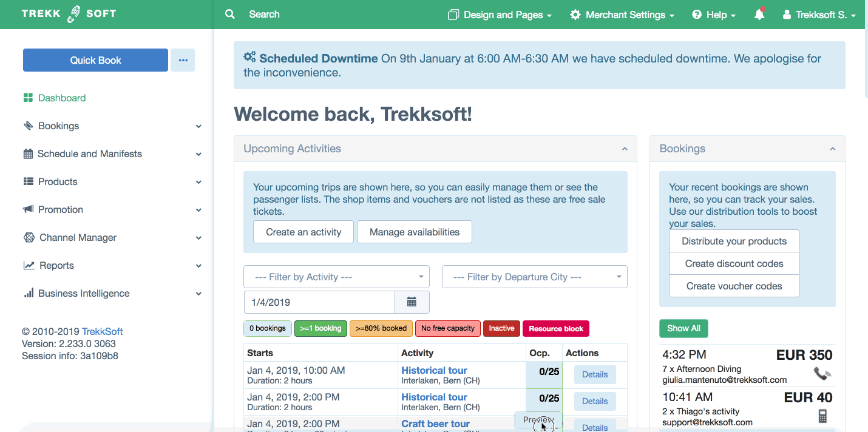Open the Craft beer tour link

pos(435,424)
